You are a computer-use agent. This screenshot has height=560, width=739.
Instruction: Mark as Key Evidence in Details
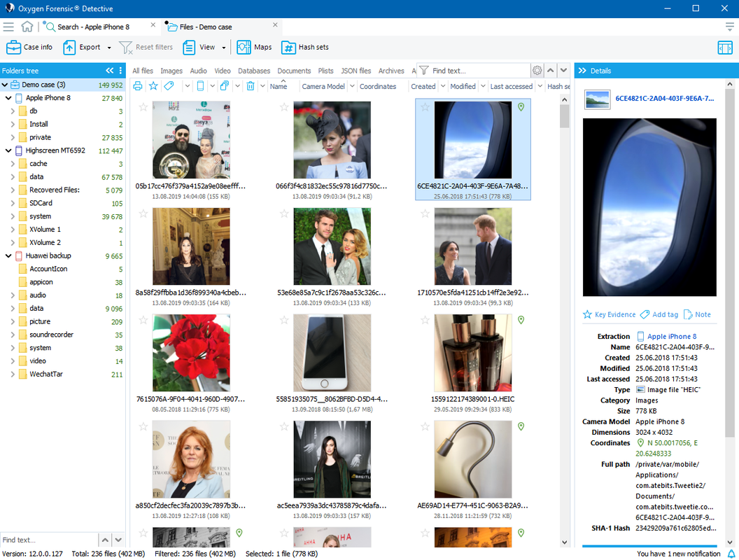[610, 314]
